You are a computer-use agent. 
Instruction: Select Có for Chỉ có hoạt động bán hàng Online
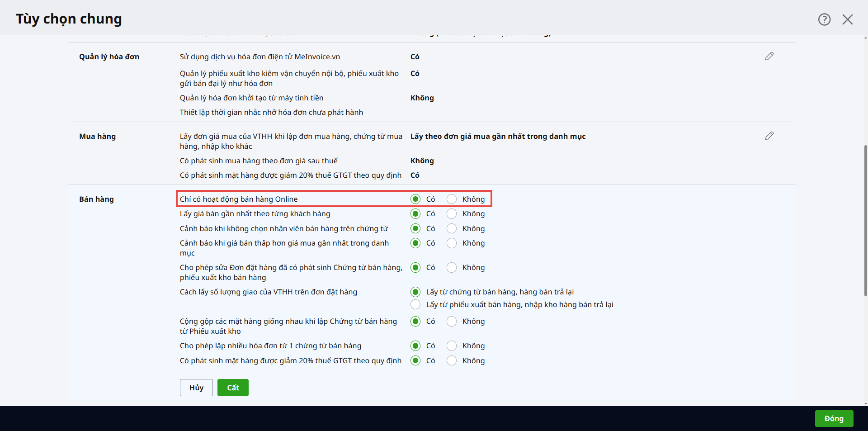415,199
